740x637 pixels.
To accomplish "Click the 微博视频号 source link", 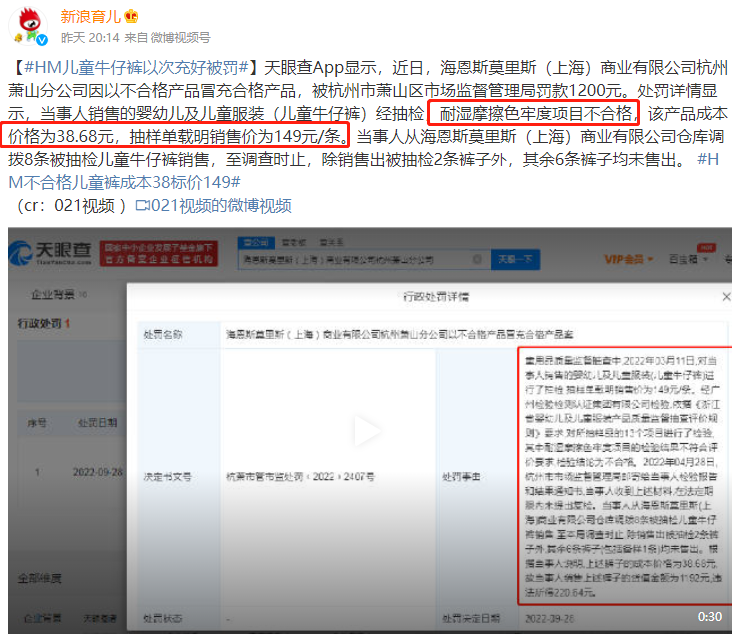I will [180, 38].
